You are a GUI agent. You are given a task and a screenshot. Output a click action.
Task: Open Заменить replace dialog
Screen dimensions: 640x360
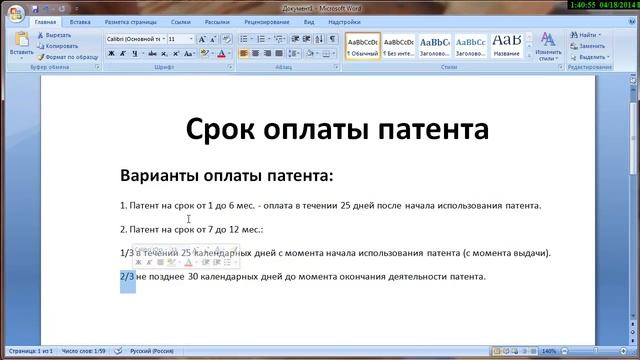point(588,46)
